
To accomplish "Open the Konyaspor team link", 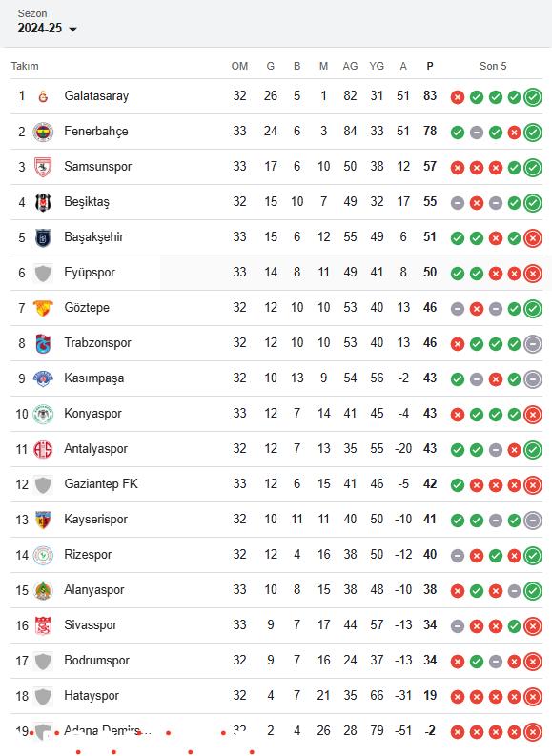I will (x=92, y=413).
